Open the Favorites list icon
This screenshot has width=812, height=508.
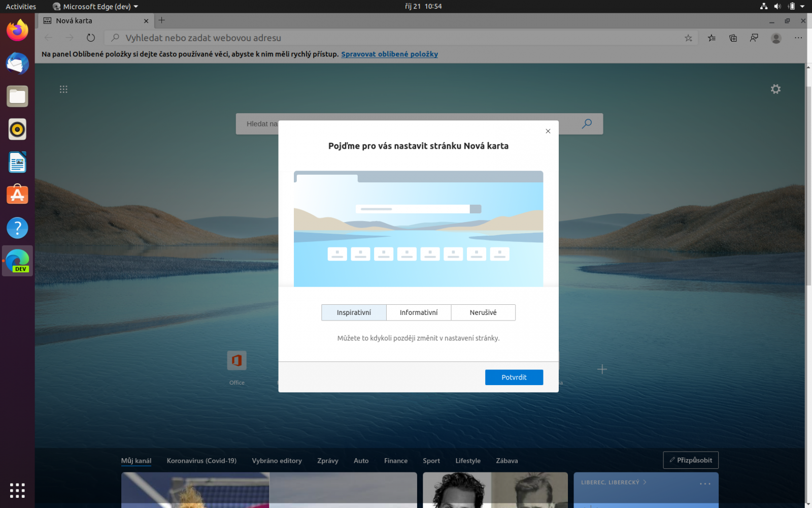pyautogui.click(x=712, y=38)
